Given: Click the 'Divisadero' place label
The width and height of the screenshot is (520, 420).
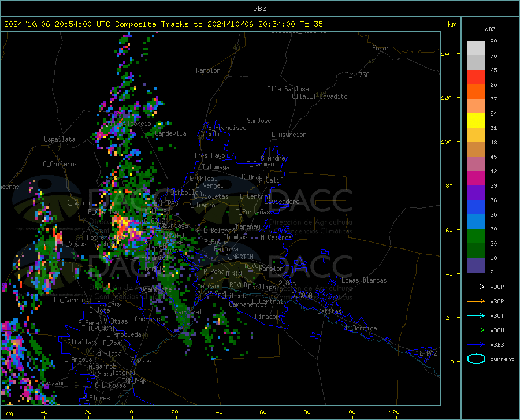Looking at the screenshot, I should 282,202.
